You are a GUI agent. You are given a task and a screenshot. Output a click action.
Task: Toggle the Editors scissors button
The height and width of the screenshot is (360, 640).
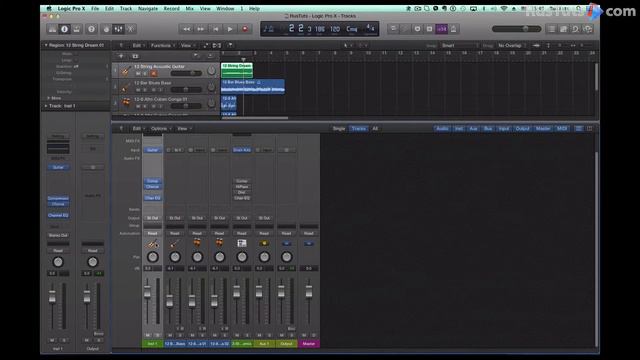tap(131, 29)
